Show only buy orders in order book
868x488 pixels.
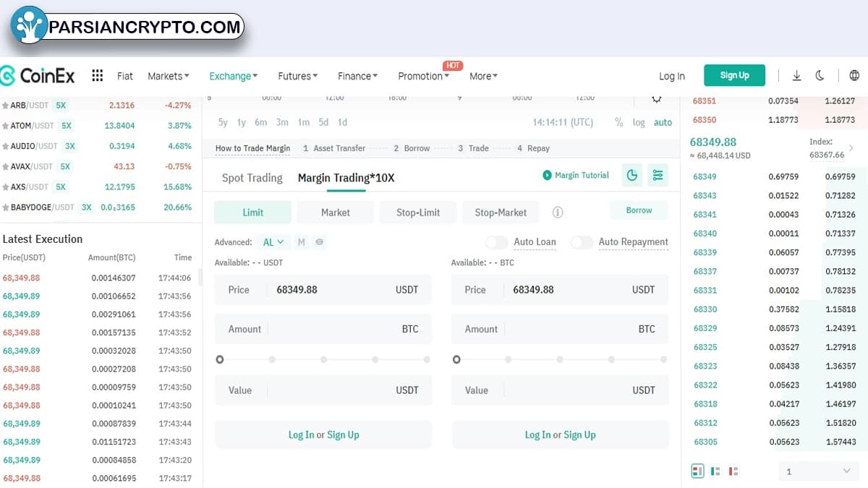715,471
